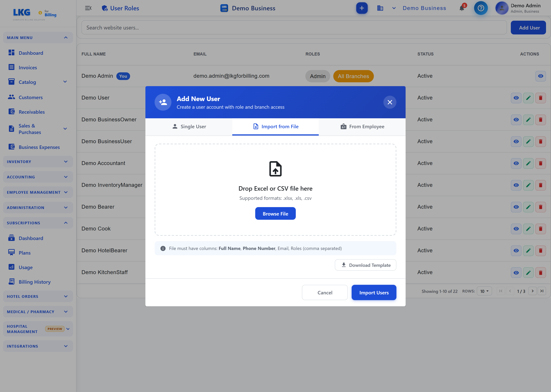View Demo Accountant with eye icon
The height and width of the screenshot is (392, 551).
coord(516,163)
